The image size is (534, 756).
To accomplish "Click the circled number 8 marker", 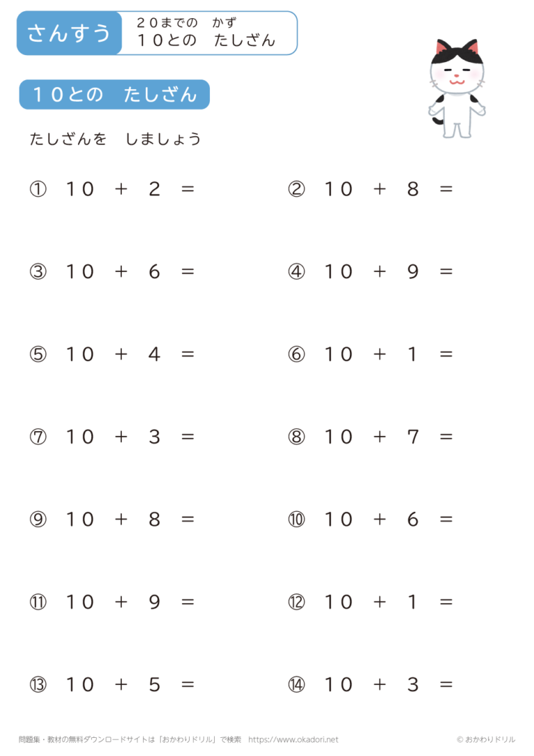I will 297,437.
